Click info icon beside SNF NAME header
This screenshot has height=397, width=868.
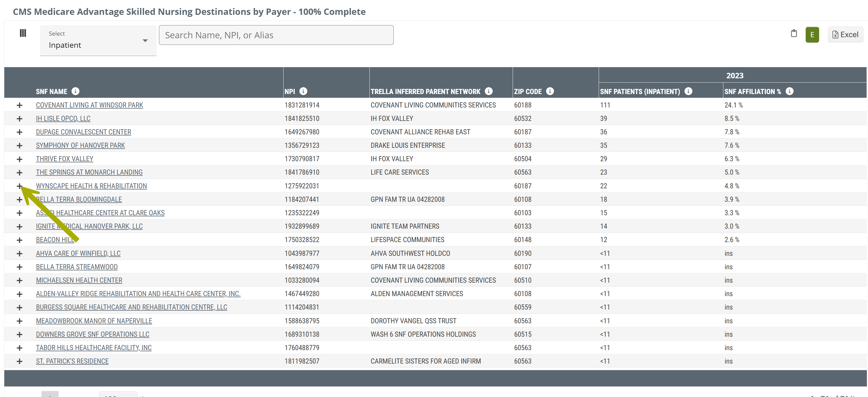pos(75,91)
